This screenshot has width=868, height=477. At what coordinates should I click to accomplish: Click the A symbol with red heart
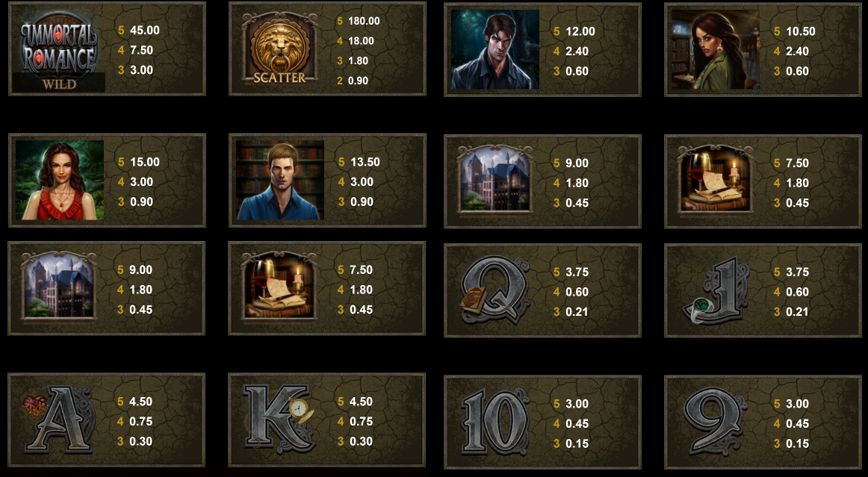(59, 419)
